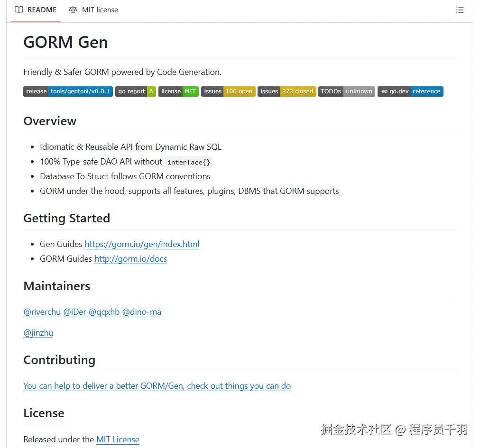Screen dimensions: 480x448
Task: Click the issues 106 open badge
Action: click(228, 91)
